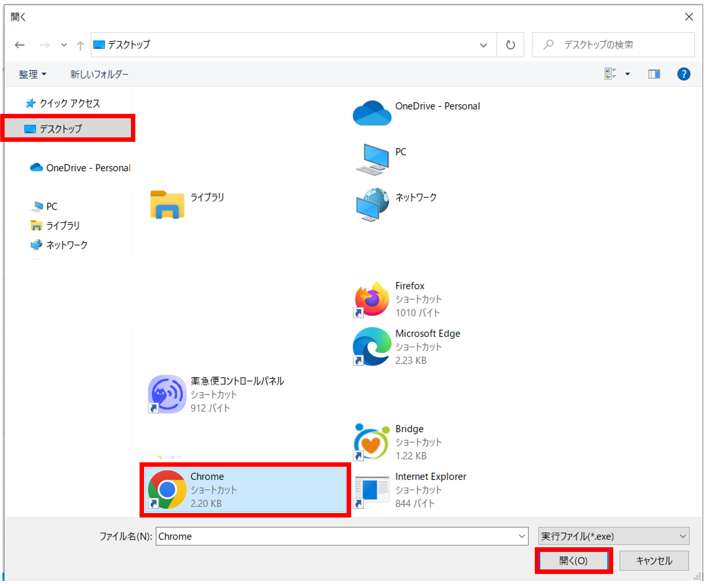Select the Firefox shortcut icon
The width and height of the screenshot is (706, 584).
[x=372, y=299]
